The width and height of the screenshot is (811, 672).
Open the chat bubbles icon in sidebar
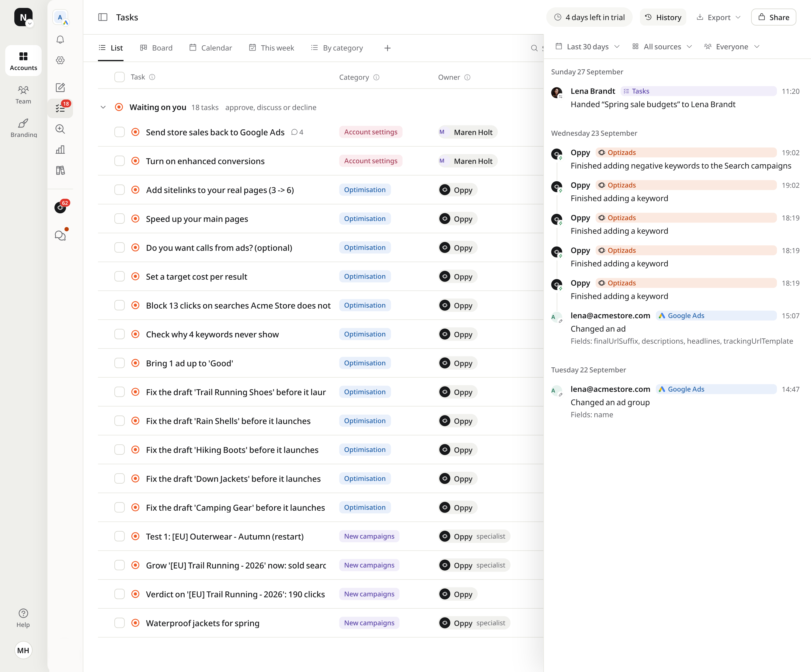60,235
